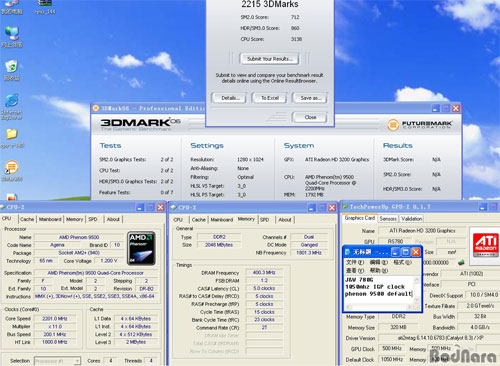The width and height of the screenshot is (500, 366).
Task: Open the Recycle Bin desktop icon
Action: [12, 70]
